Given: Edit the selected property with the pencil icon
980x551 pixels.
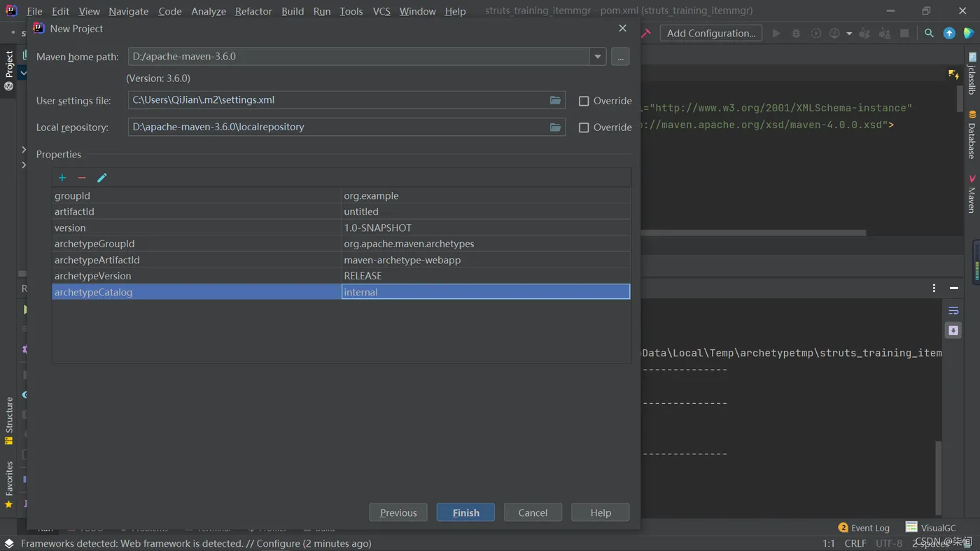Looking at the screenshot, I should [x=102, y=178].
